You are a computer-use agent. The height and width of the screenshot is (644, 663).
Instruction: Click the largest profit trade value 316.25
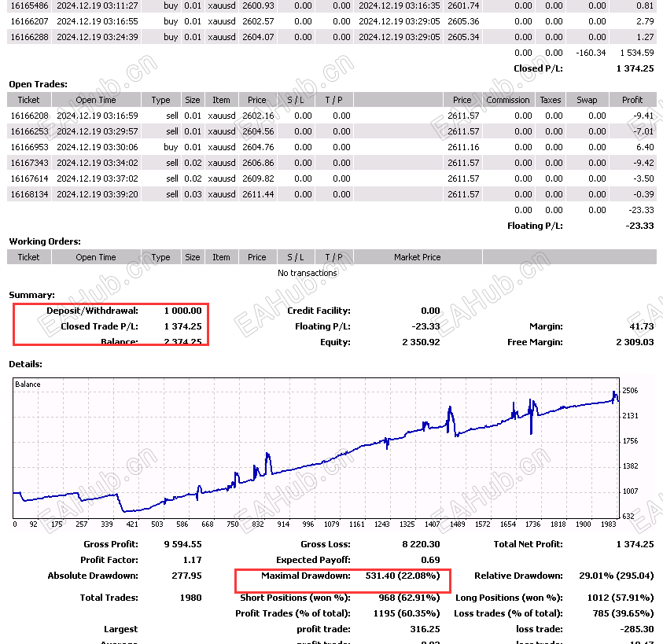click(x=425, y=629)
